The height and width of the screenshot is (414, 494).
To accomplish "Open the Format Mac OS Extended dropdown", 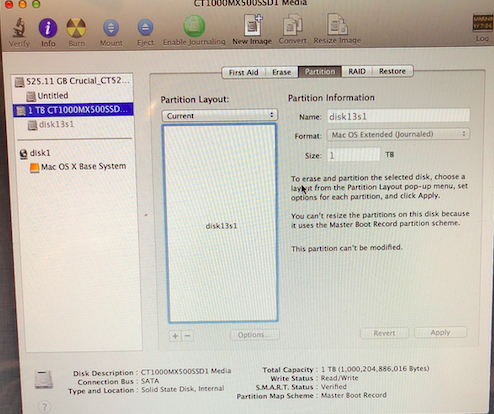I will point(398,134).
